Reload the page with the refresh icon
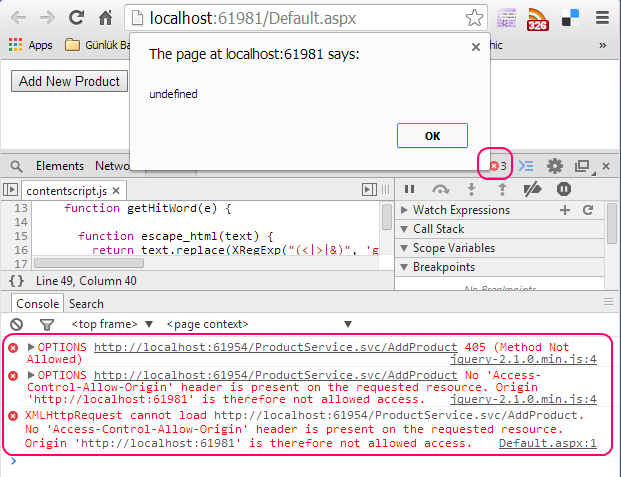The image size is (621, 477). click(76, 17)
